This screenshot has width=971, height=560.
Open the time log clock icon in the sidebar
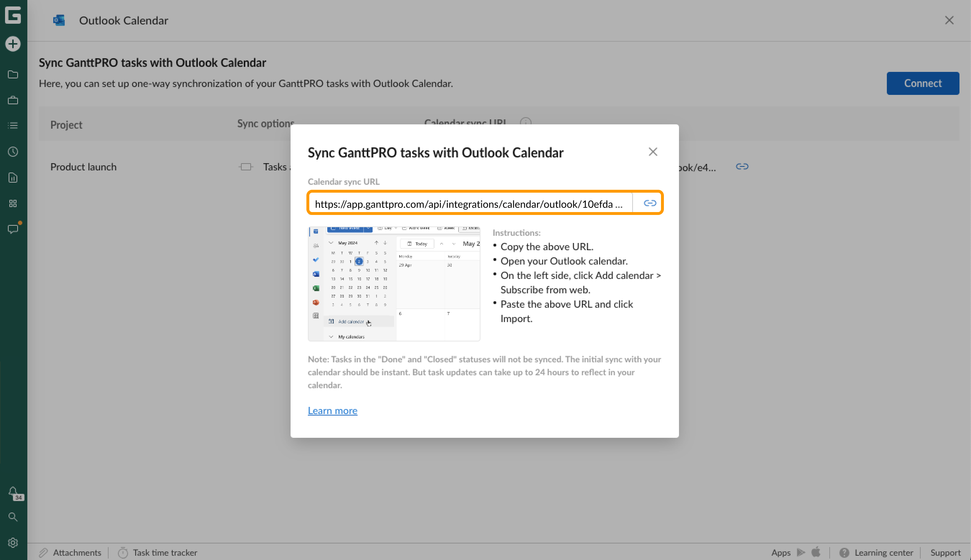13,152
